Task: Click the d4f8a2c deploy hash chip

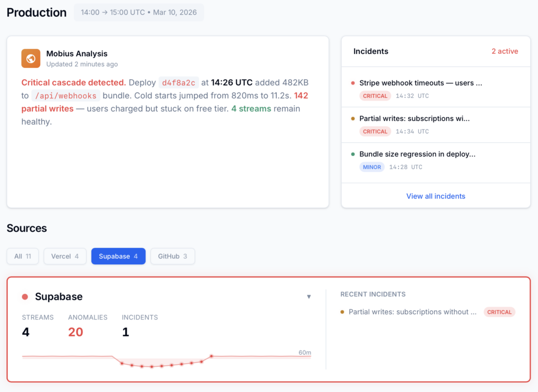Action: (x=179, y=82)
